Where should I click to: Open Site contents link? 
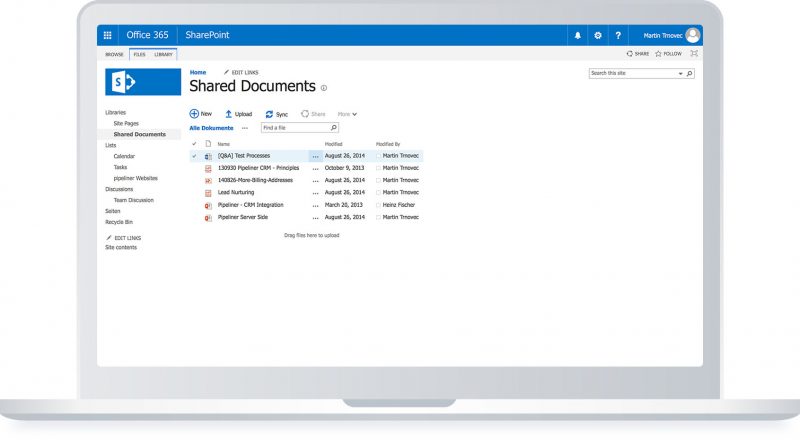click(121, 248)
